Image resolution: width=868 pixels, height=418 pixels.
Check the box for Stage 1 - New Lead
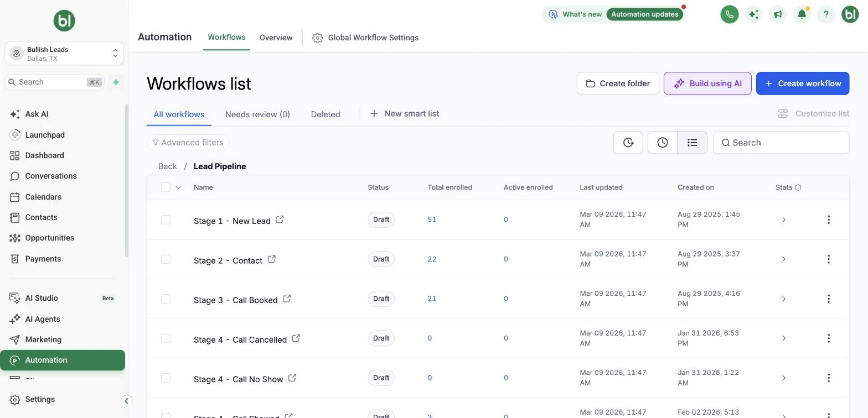pyautogui.click(x=166, y=220)
